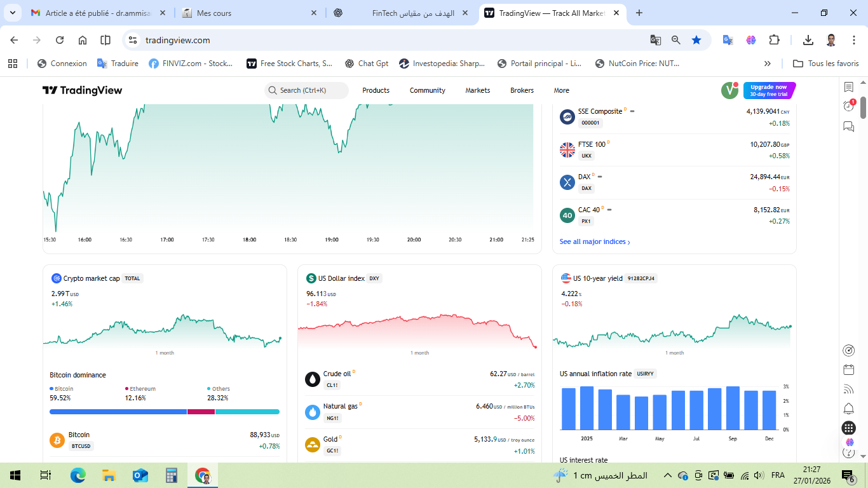Open the Calculator from Windows taskbar
The image size is (868, 488).
171,475
